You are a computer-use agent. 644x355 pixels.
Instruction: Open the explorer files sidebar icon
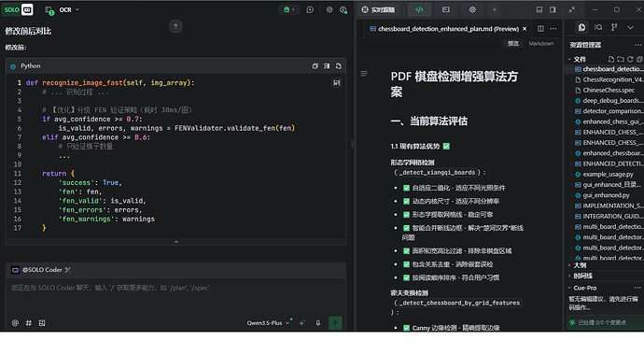pyautogui.click(x=582, y=27)
